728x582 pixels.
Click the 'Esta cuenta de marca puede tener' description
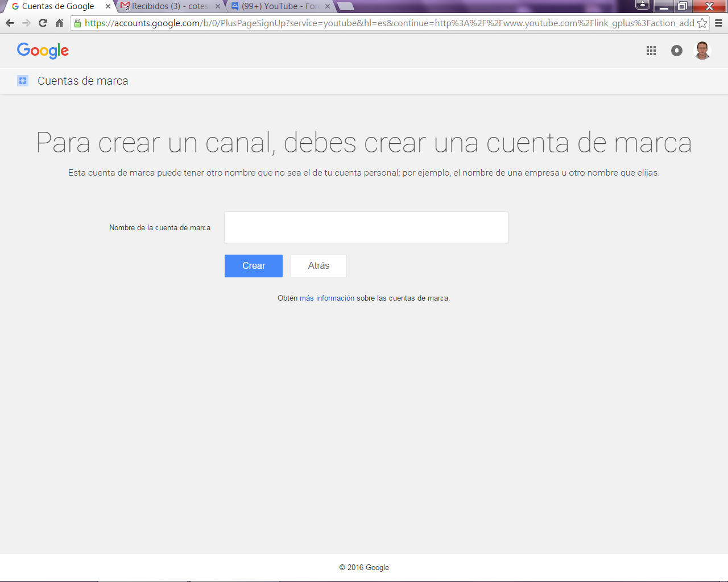tap(364, 173)
